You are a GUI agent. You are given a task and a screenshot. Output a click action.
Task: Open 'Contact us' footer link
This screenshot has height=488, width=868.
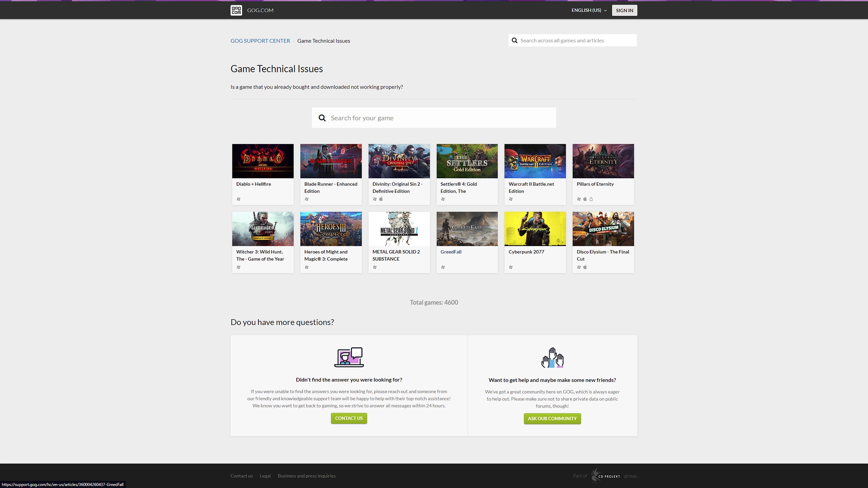(241, 476)
